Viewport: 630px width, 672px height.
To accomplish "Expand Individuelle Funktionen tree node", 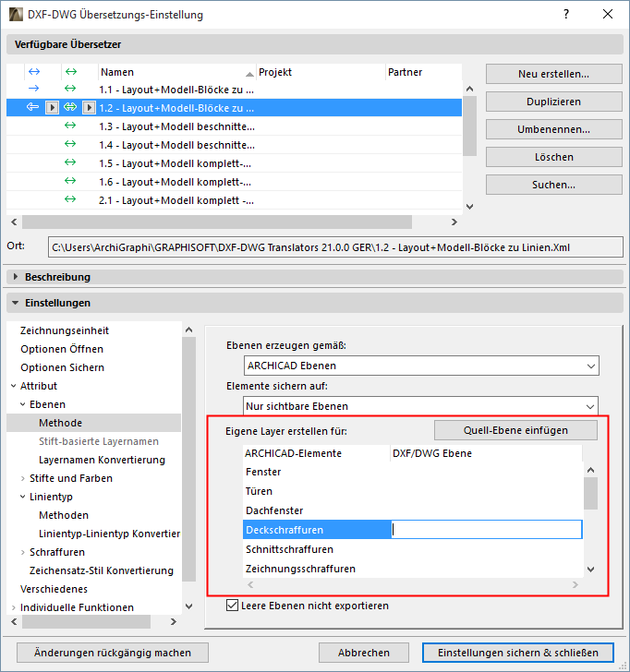I will pos(13,607).
